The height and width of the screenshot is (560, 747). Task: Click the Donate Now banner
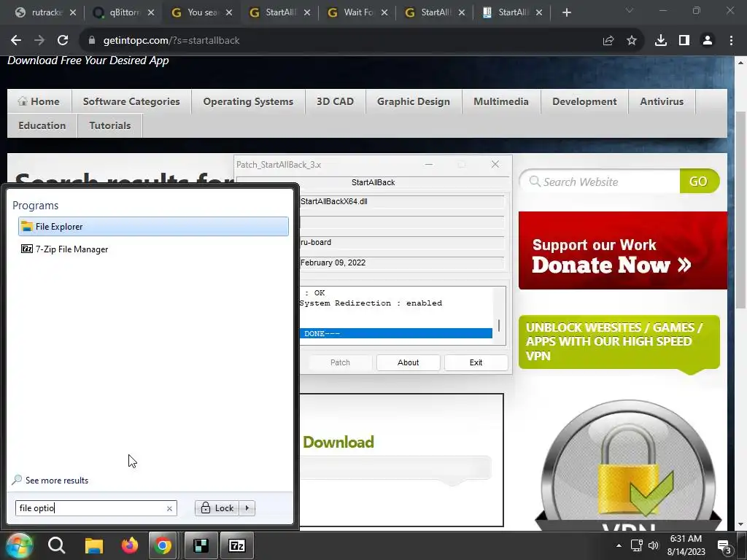coord(623,251)
